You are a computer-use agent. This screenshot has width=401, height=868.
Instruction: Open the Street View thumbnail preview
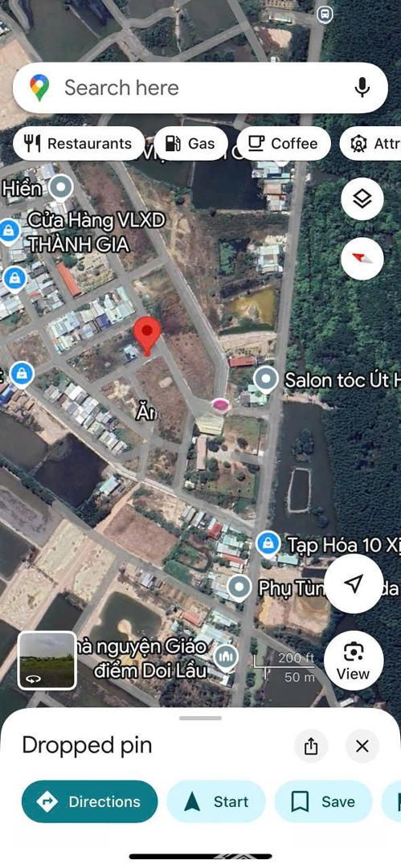47,661
